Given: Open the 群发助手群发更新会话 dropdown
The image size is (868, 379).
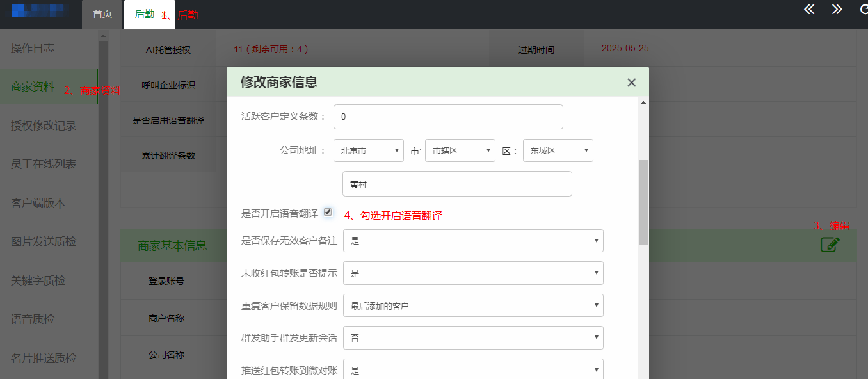Looking at the screenshot, I should pyautogui.click(x=472, y=337).
